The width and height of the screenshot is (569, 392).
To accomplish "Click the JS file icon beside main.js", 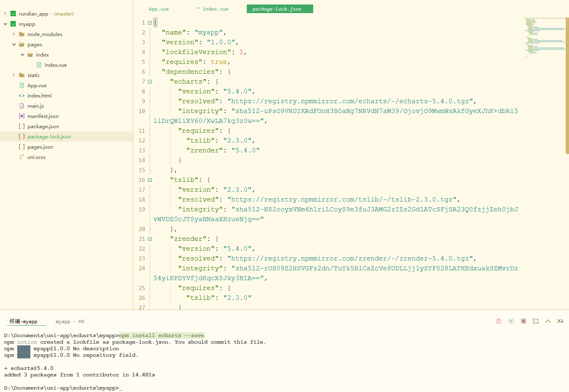I will point(22,106).
